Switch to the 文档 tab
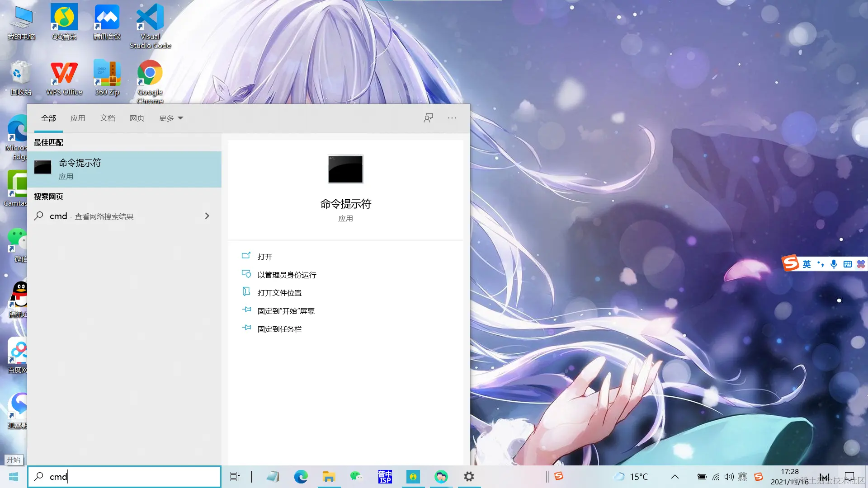 (107, 118)
